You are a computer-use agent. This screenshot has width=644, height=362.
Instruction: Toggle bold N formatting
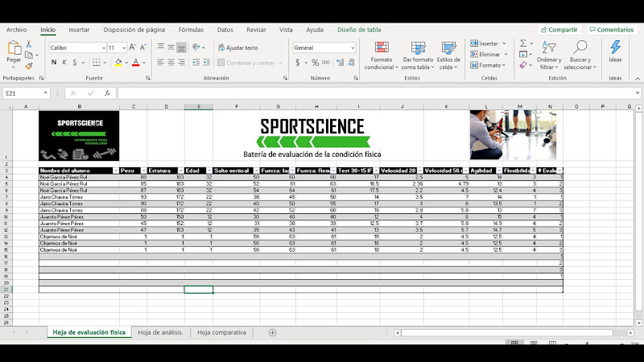click(54, 63)
